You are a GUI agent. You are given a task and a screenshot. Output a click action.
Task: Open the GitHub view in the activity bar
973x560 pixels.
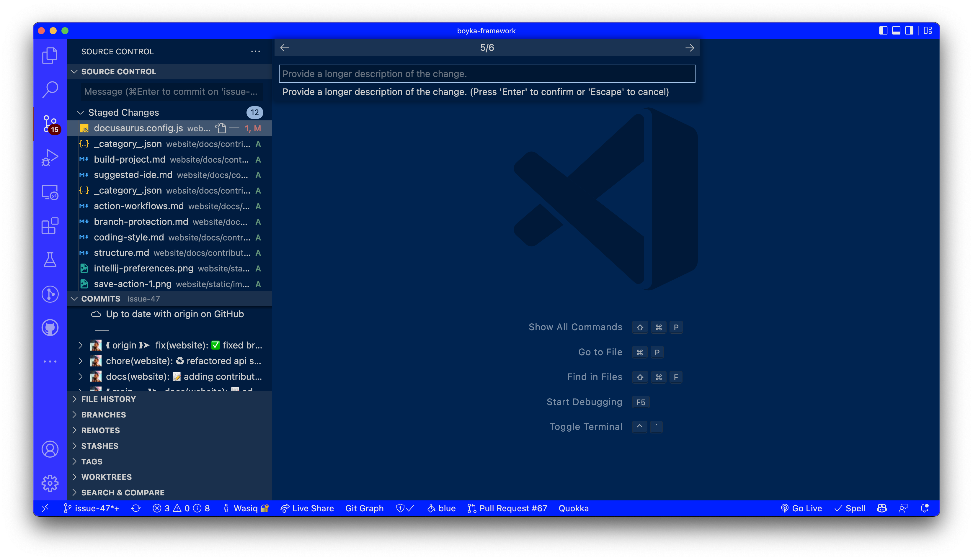(50, 327)
